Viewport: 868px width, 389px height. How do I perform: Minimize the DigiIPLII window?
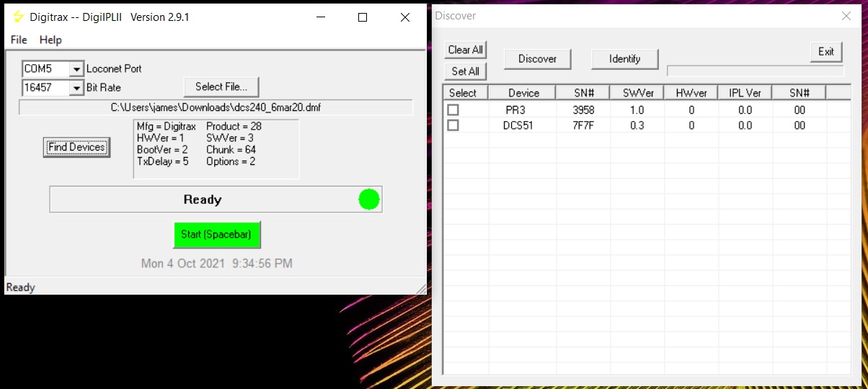click(x=321, y=17)
